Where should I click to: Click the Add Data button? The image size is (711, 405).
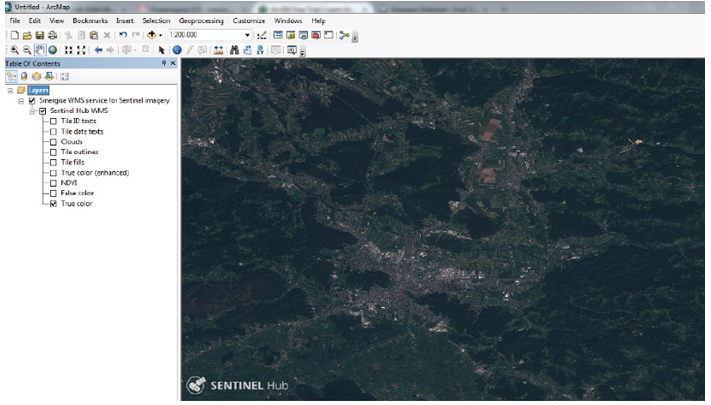click(151, 35)
